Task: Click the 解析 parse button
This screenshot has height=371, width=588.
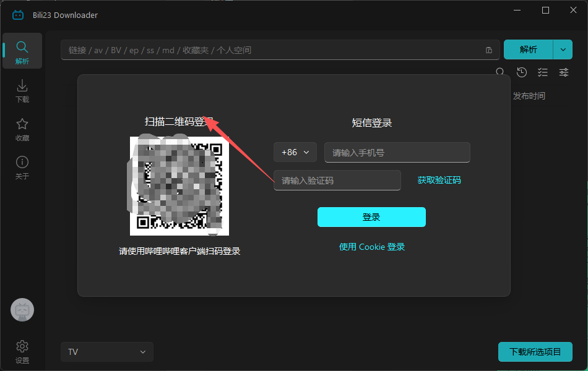Action: tap(529, 49)
